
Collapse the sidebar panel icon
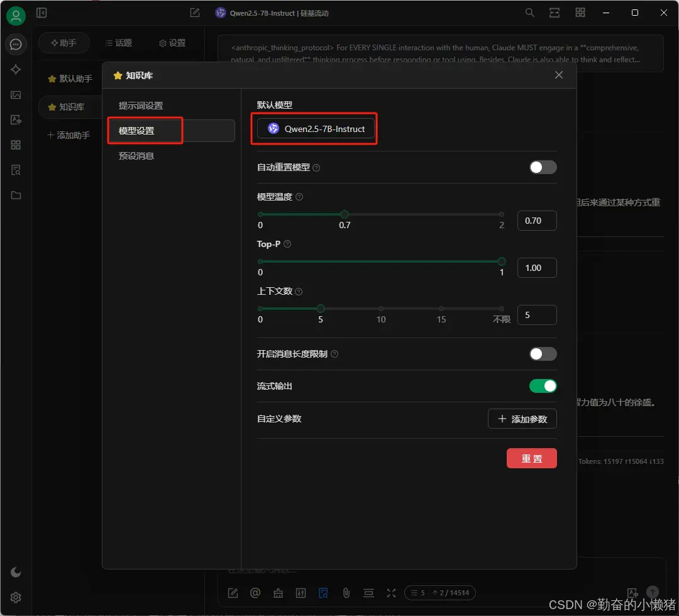coord(41,13)
